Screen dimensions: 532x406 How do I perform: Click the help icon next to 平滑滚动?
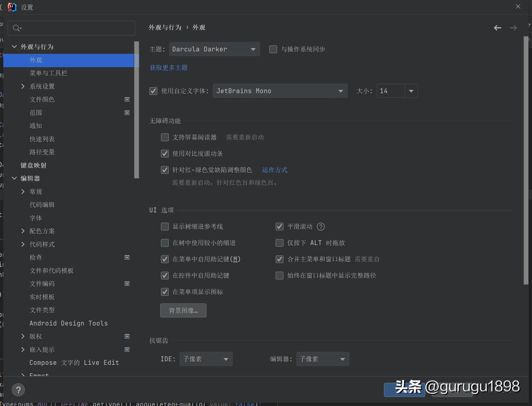point(320,226)
